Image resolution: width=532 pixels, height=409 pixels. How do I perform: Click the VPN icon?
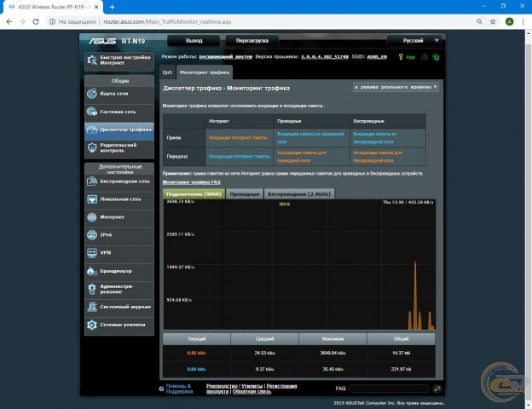coord(92,253)
